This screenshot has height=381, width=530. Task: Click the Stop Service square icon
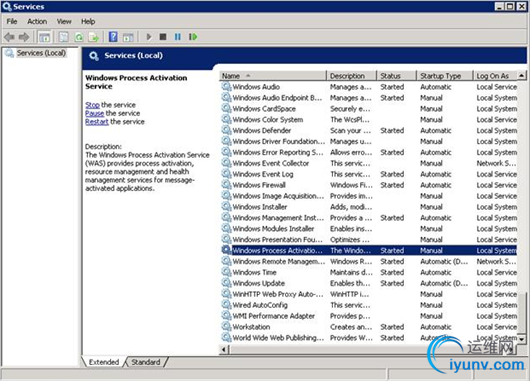pos(163,37)
